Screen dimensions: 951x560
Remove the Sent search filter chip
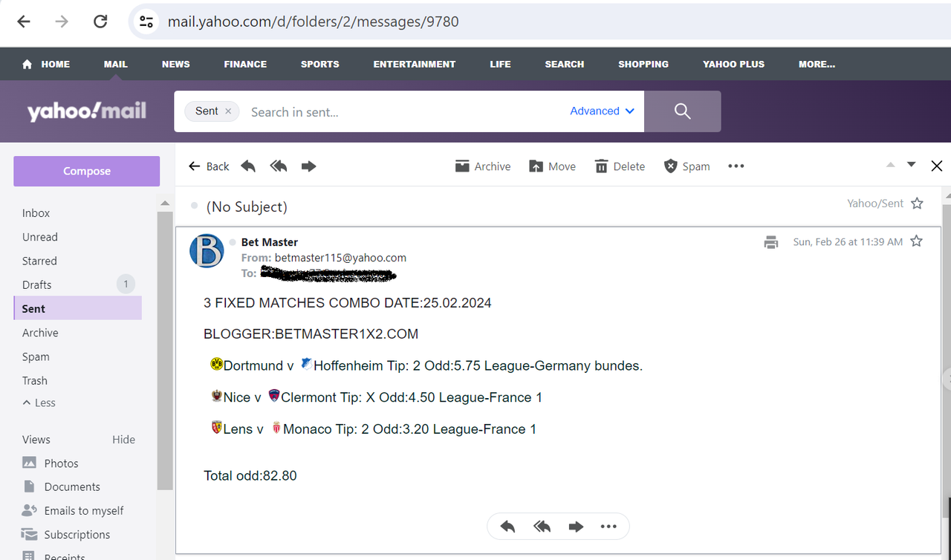pyautogui.click(x=228, y=111)
